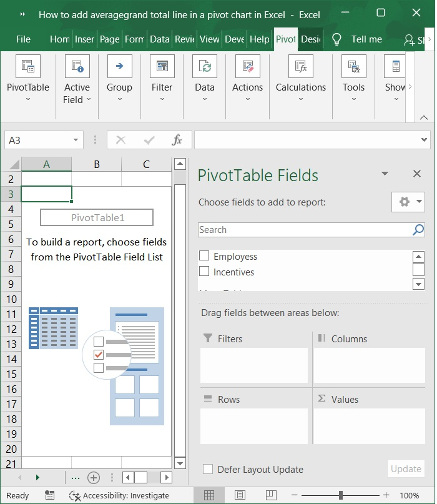Go to the next sheet with the green arrow
This screenshot has height=504, width=437.
37,477
